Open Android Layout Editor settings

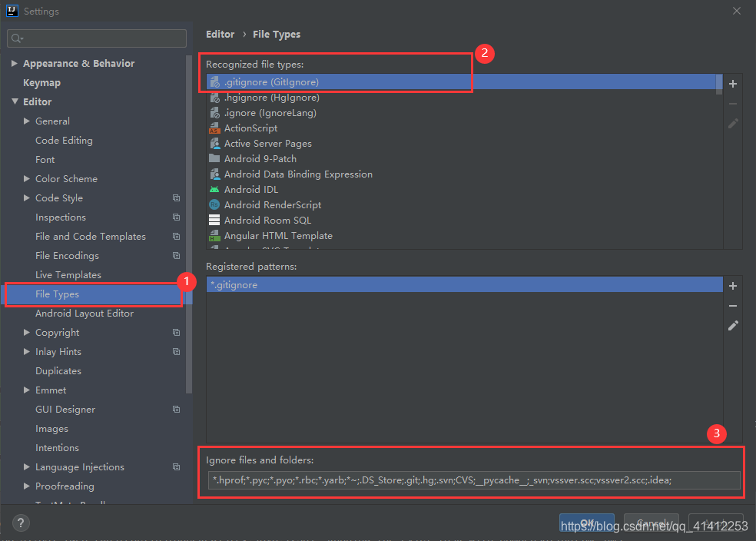tap(85, 314)
